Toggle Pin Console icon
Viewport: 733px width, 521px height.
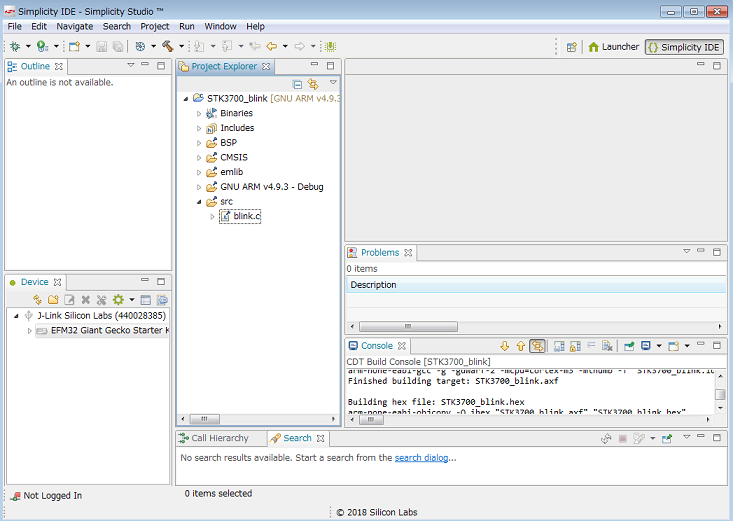(629, 346)
